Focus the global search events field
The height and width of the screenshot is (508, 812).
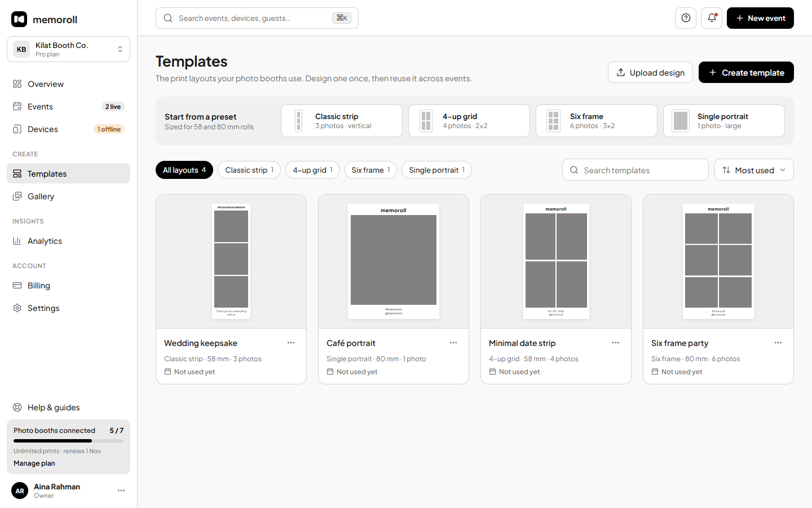pyautogui.click(x=257, y=18)
